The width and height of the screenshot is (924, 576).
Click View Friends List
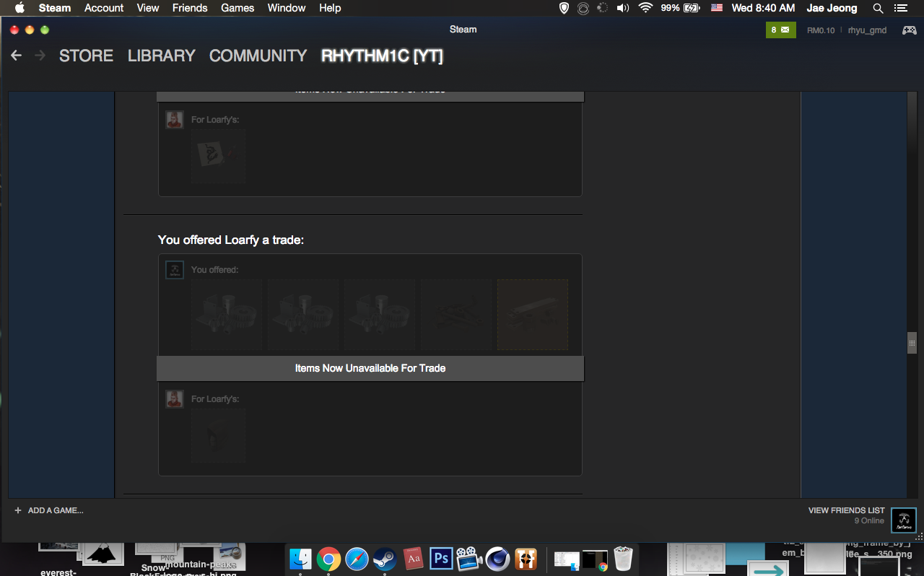[846, 510]
